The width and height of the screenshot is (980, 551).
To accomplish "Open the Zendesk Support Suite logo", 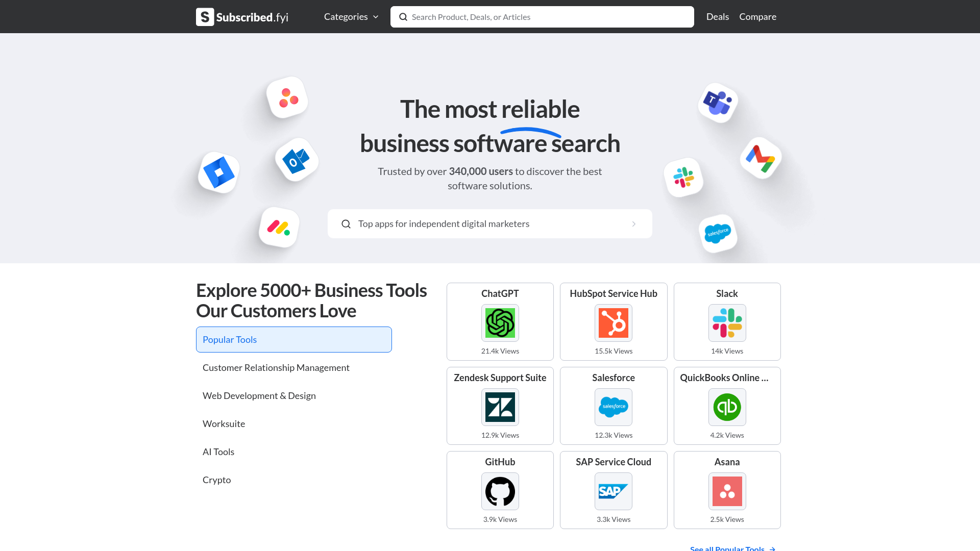I will [500, 407].
